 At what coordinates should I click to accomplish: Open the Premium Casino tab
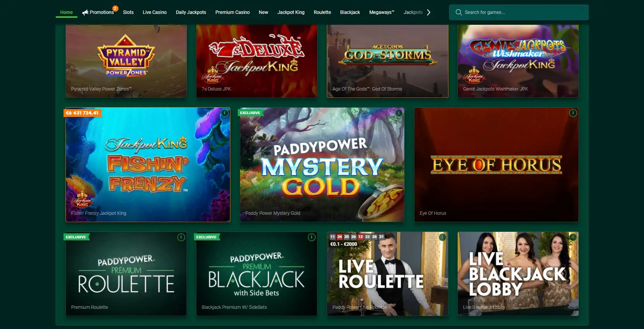pyautogui.click(x=232, y=12)
